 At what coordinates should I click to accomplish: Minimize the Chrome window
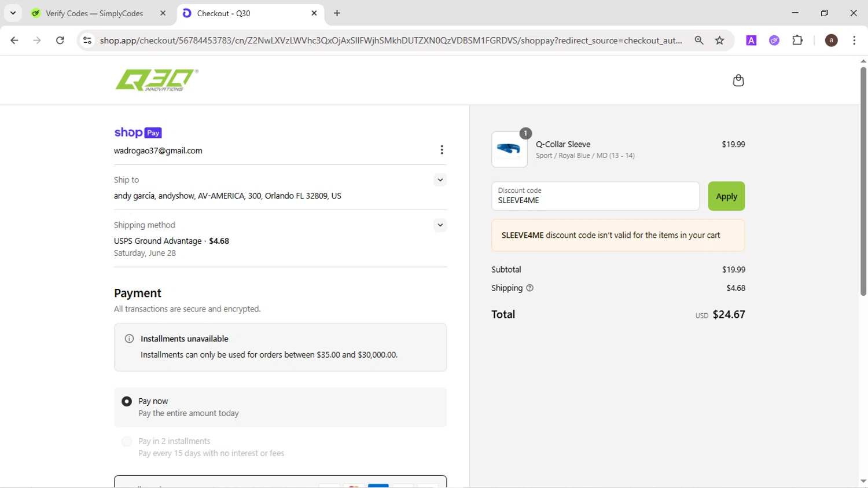tap(795, 13)
